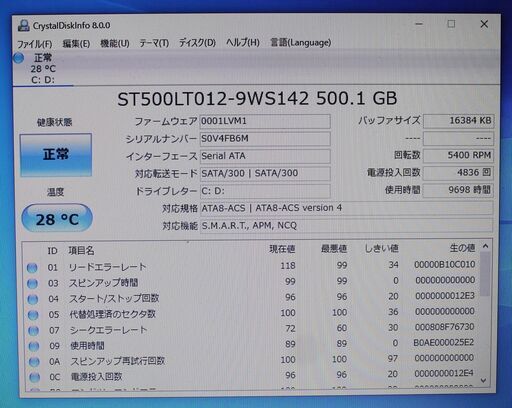This screenshot has height=408, width=512.
Task: Click the 健康状態 label
Action: click(x=55, y=122)
